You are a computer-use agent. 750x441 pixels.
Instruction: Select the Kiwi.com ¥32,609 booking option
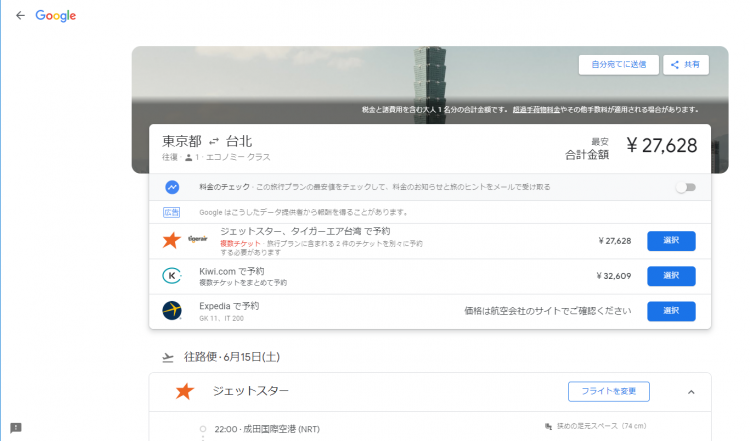[x=671, y=276]
